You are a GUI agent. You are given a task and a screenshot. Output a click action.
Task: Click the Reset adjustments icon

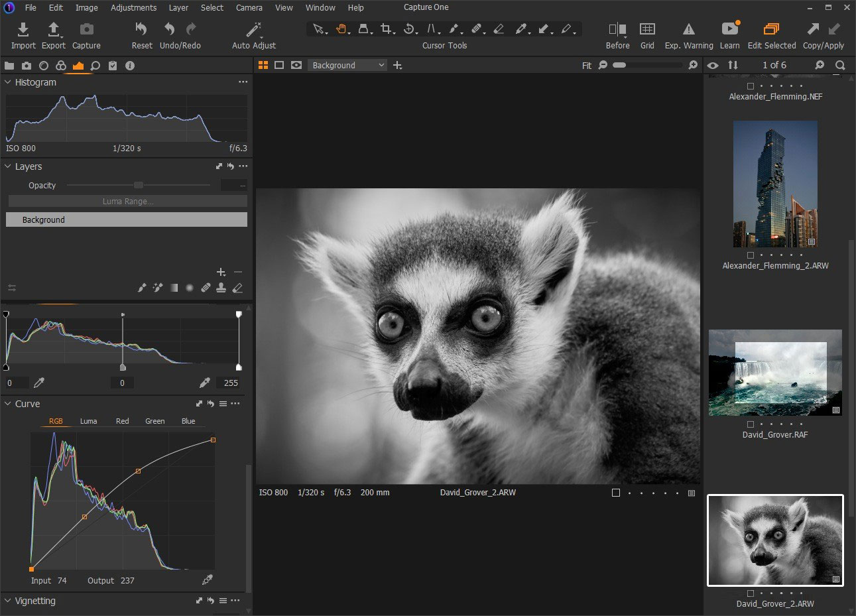click(x=141, y=30)
